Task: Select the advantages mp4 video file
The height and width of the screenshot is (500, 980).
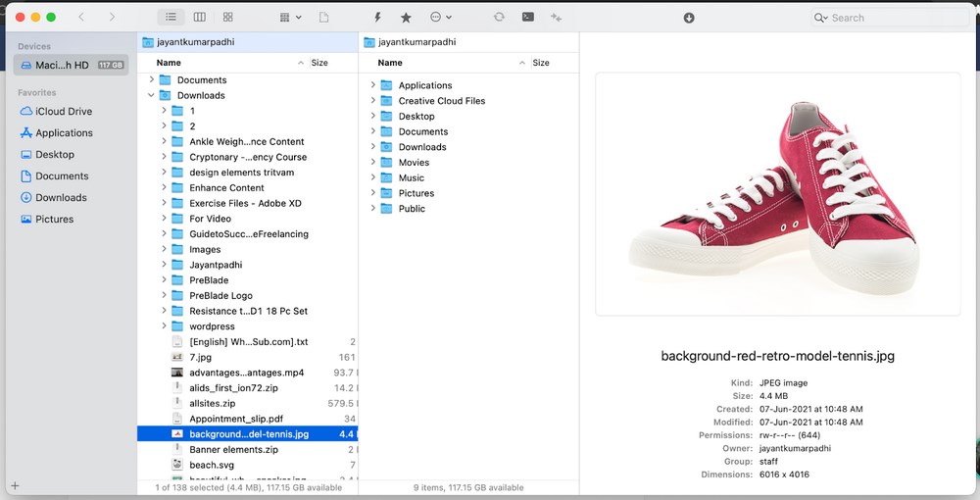Action: coord(248,373)
